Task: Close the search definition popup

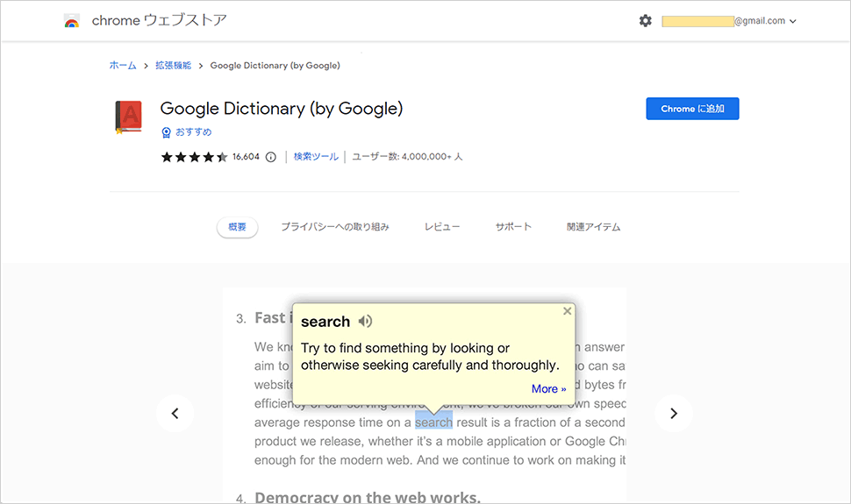Action: [567, 311]
